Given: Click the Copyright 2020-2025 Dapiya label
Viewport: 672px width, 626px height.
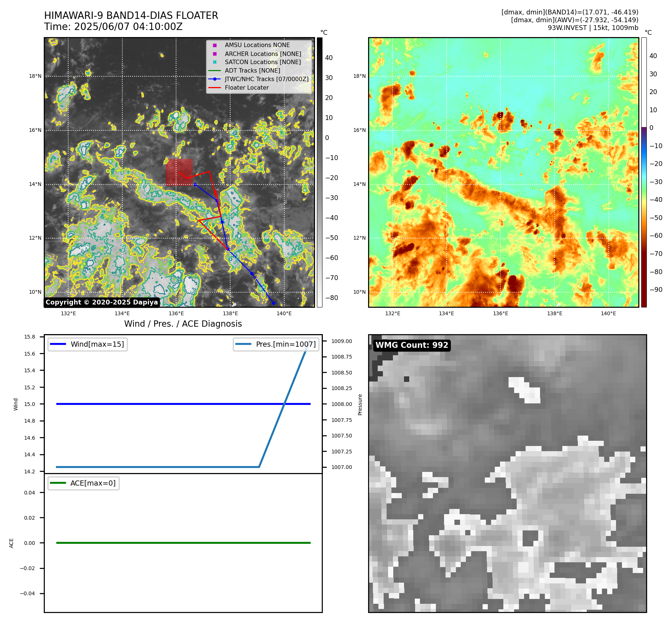Looking at the screenshot, I should [x=102, y=302].
